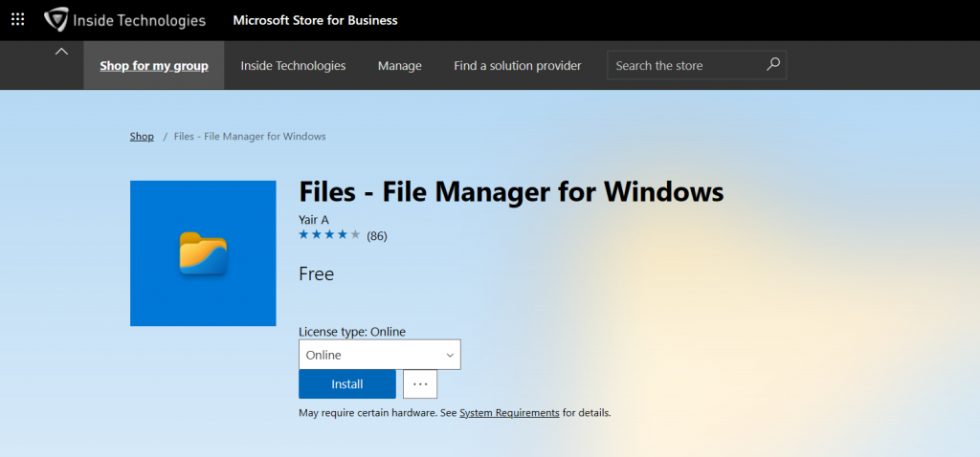Go back to Shop via the breadcrumb

coord(142,136)
